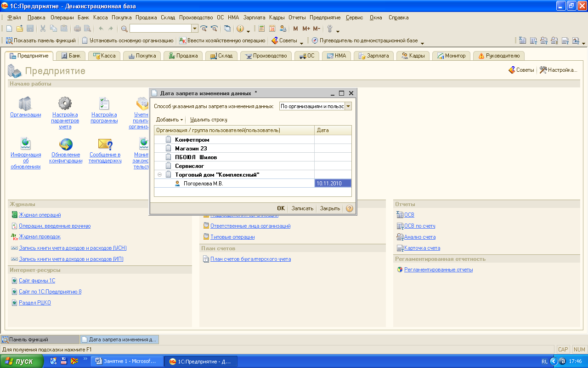The height and width of the screenshot is (368, 588).
Task: Switch to the Монитор tab
Action: [x=451, y=56]
